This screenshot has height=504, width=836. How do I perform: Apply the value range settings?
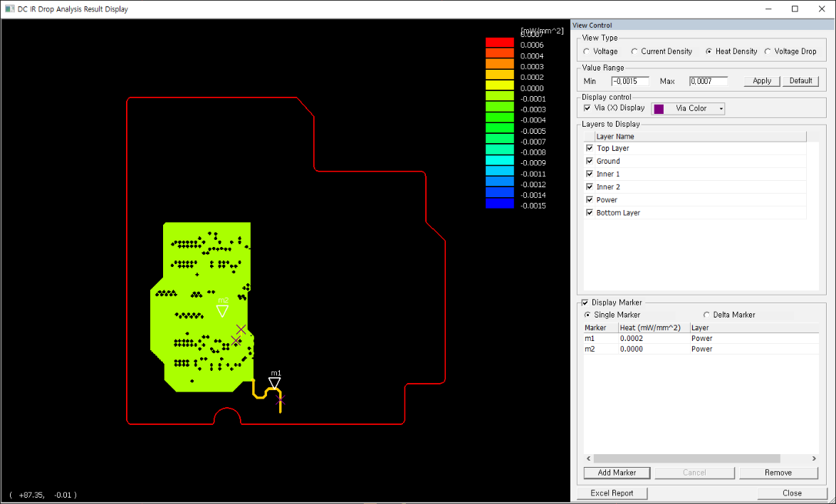click(x=761, y=80)
